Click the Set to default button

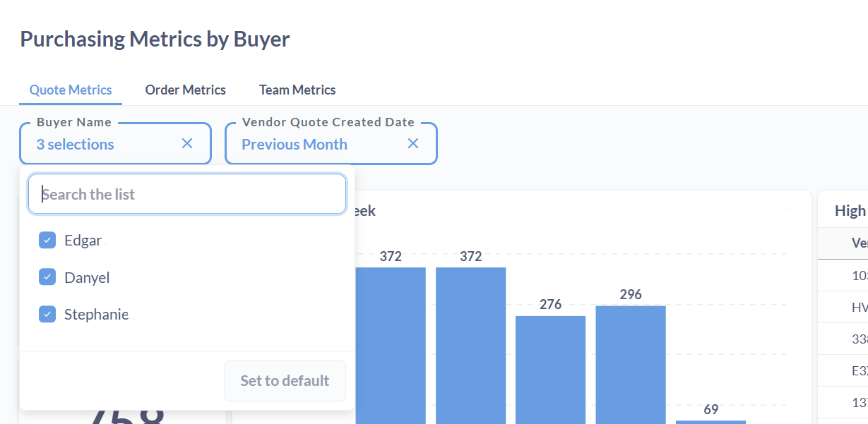[285, 381]
